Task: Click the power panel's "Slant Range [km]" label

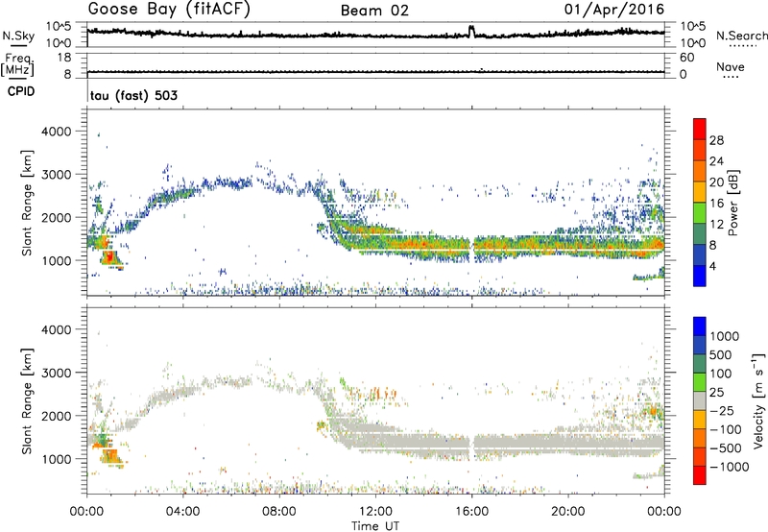Action: 27,204
